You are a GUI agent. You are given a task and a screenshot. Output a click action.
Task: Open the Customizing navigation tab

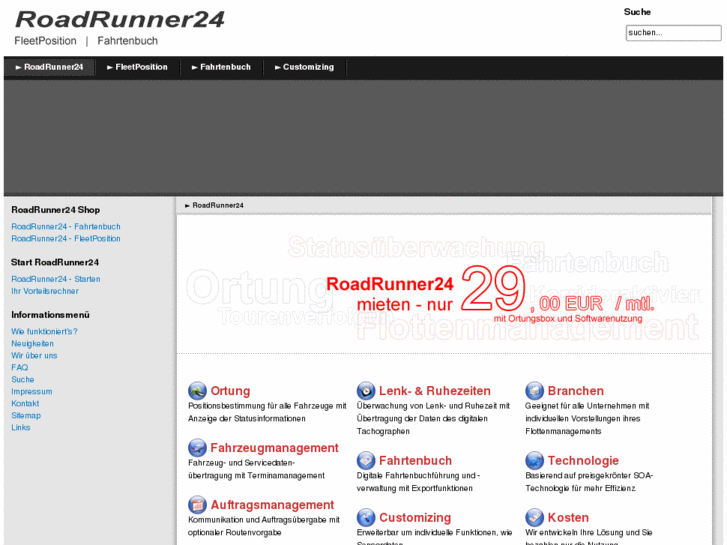point(304,67)
